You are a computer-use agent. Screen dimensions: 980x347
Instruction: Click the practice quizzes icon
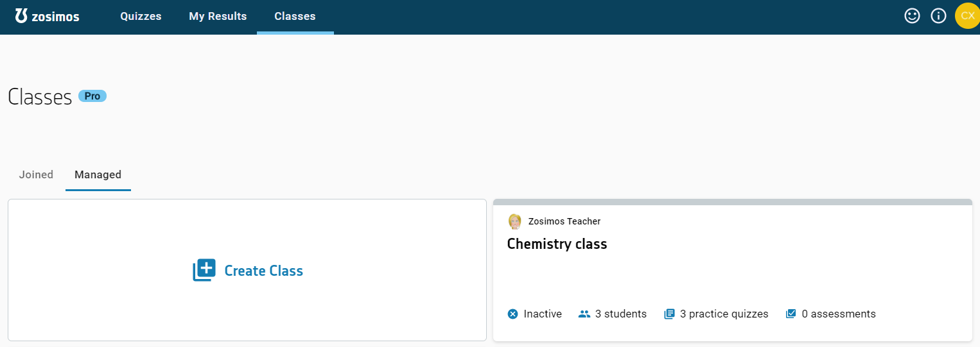[x=669, y=314]
